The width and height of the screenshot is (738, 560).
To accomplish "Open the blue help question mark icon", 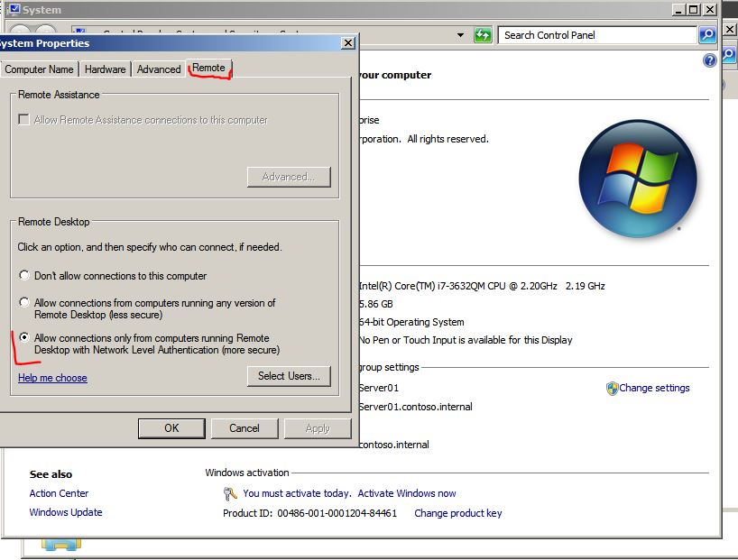I will tap(709, 60).
